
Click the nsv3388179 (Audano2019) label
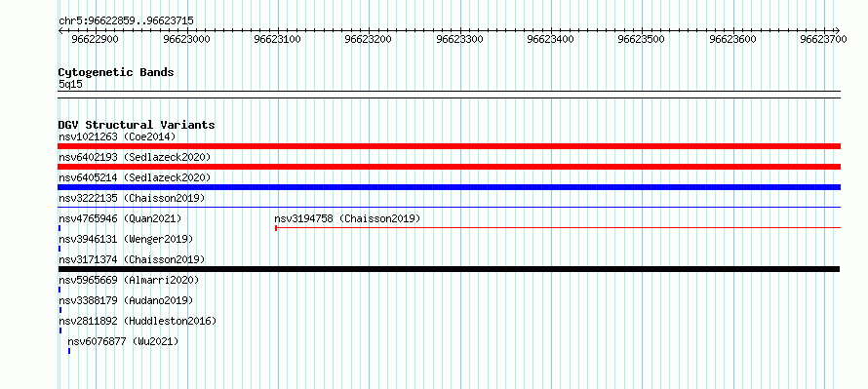click(126, 300)
